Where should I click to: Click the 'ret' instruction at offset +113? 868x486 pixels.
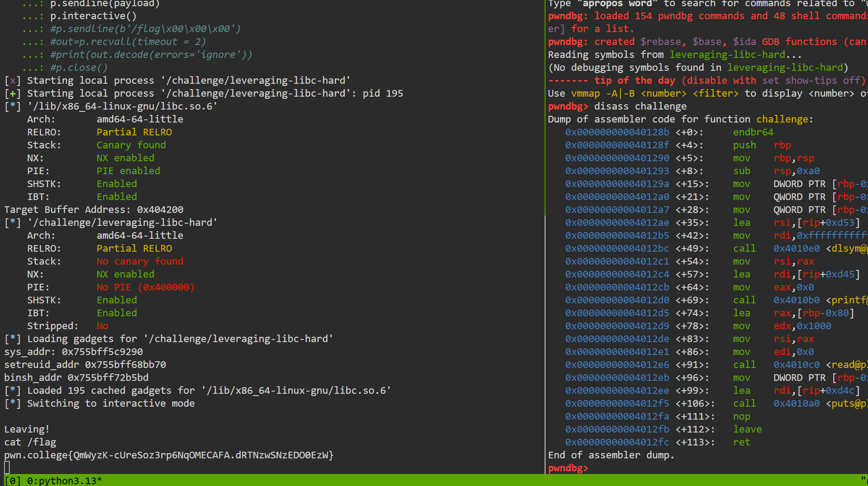tap(742, 442)
